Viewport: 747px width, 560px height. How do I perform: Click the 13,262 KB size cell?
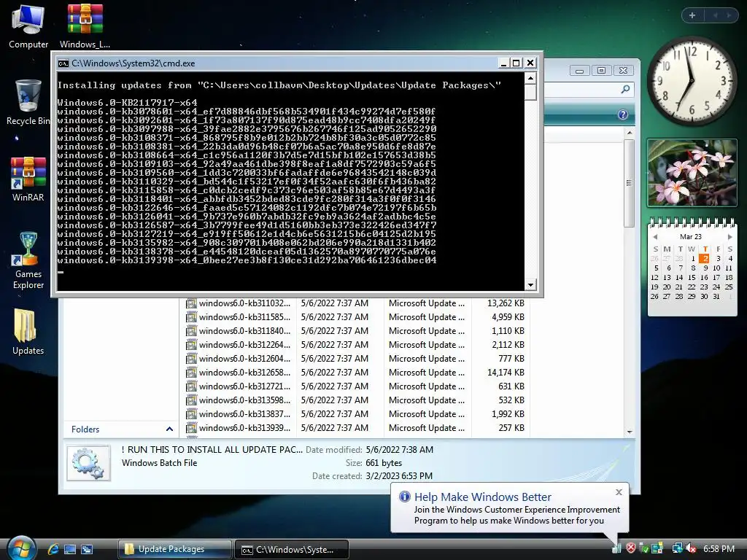pyautogui.click(x=506, y=303)
